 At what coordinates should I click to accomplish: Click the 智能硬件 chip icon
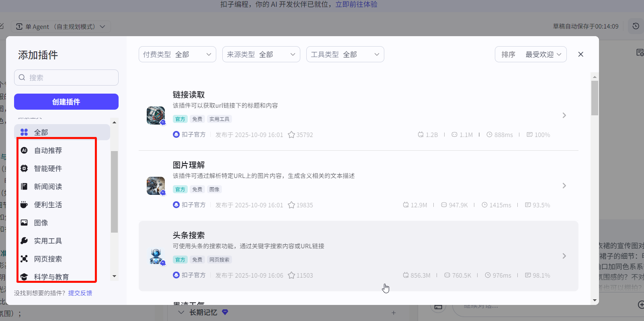click(x=24, y=168)
